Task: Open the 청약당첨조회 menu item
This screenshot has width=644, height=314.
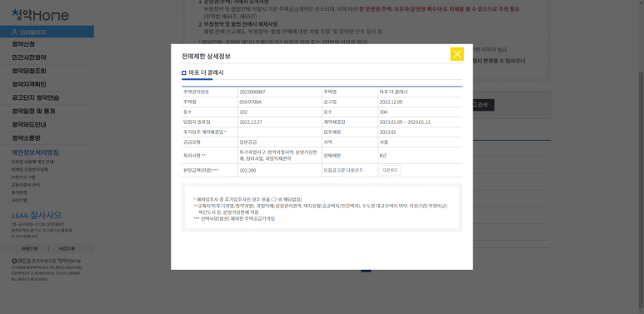Action: point(29,71)
